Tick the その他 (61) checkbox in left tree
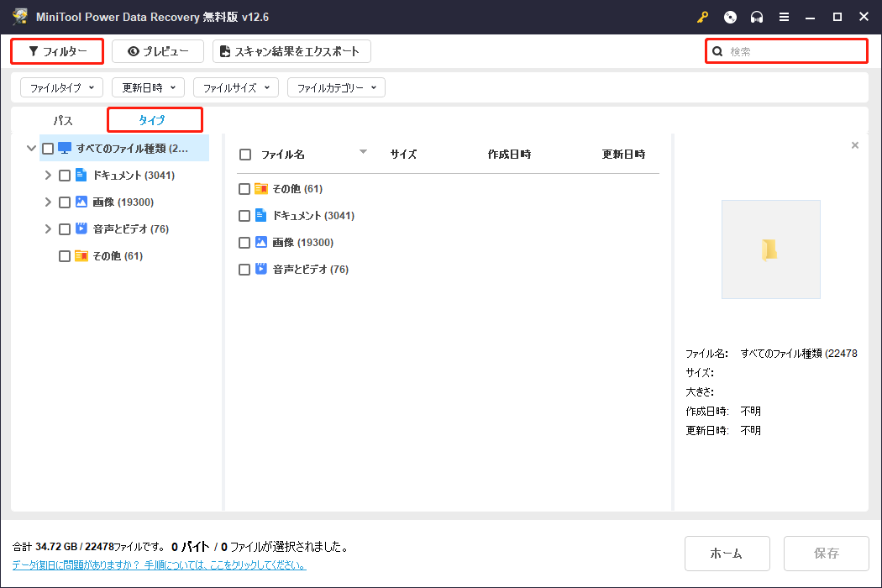 click(65, 256)
